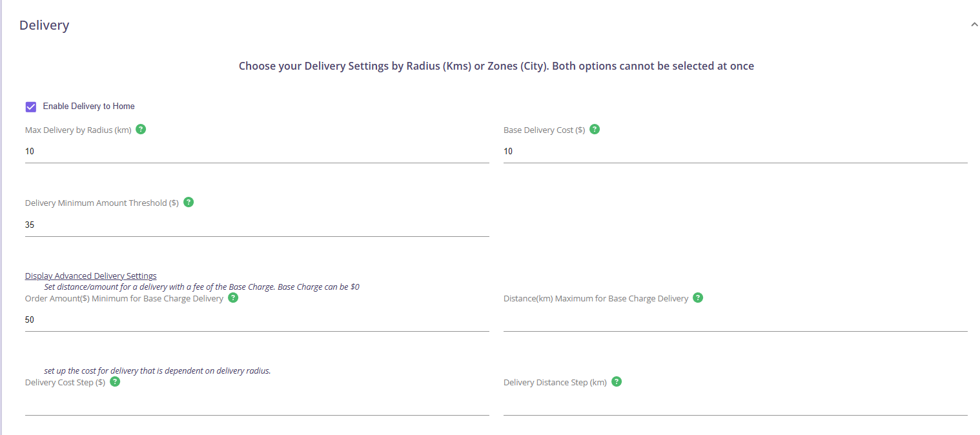Viewport: 980px width, 435px height.
Task: Click the "Enable Delivery to Home" label text
Action: tap(88, 106)
